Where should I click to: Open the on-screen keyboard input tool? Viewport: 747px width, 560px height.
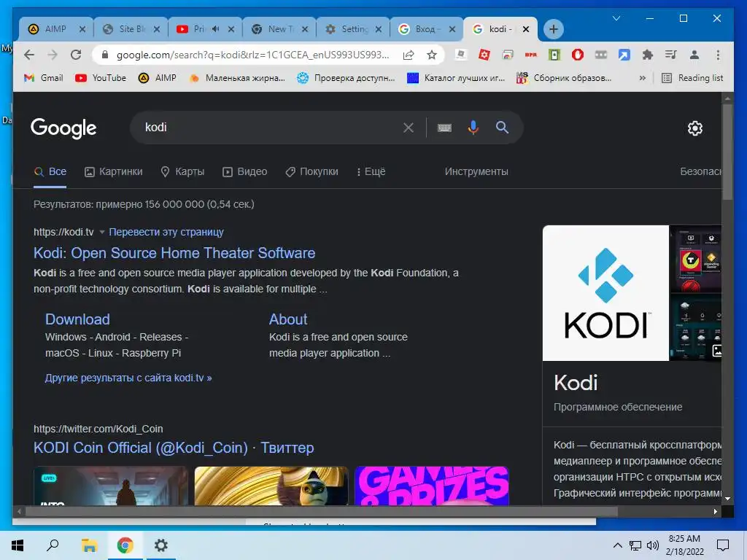coord(444,128)
